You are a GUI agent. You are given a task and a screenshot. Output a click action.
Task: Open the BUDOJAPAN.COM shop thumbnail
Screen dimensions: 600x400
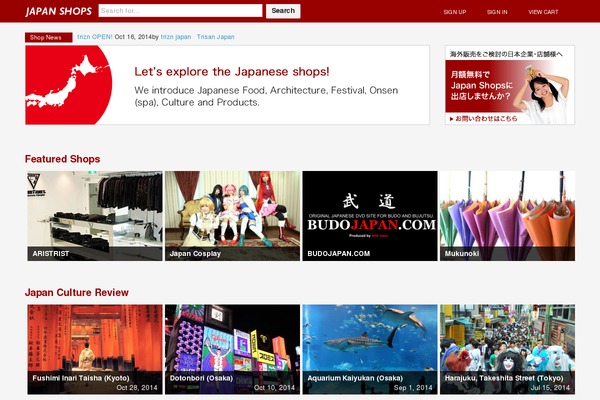pyautogui.click(x=370, y=216)
